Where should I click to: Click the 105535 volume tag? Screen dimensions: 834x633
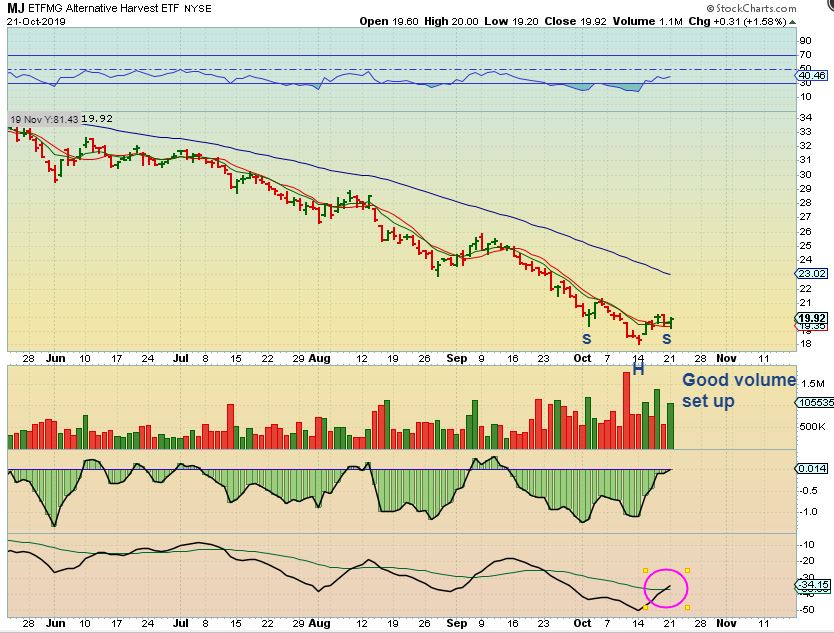coord(815,403)
